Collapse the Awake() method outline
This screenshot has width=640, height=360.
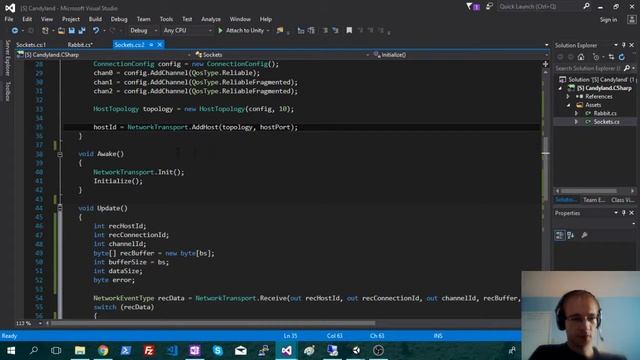tap(60, 154)
